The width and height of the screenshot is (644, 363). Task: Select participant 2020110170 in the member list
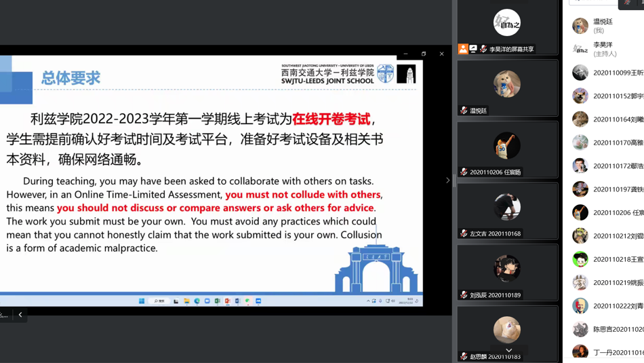point(607,142)
